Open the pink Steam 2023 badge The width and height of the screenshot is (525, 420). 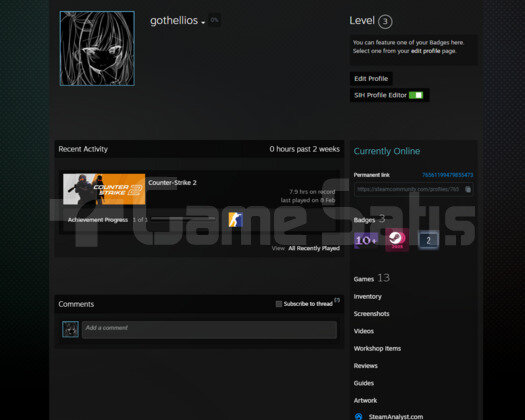click(x=397, y=240)
